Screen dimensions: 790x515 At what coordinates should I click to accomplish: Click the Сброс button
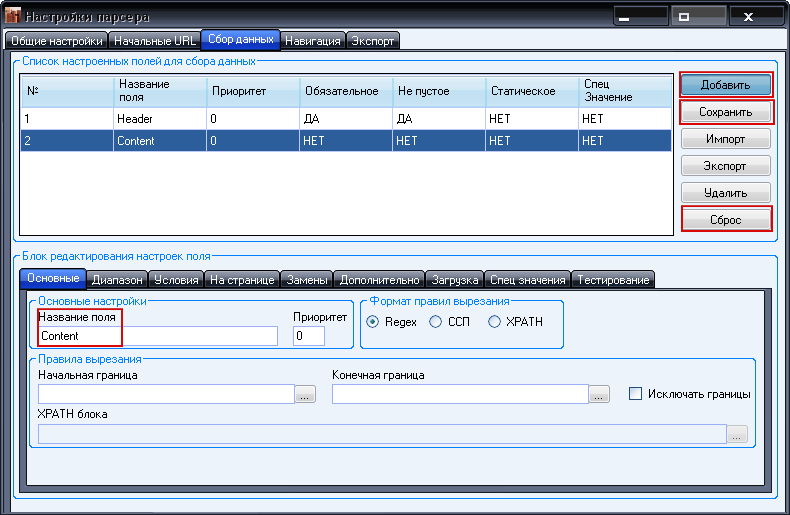tap(726, 219)
